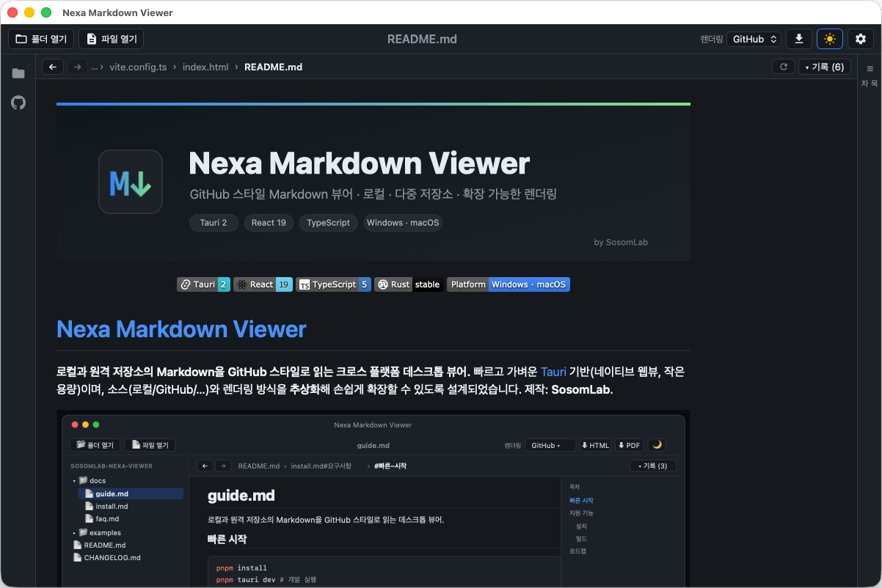Screen dimensions: 882x588
Task: Click the Nexa Markdown Viewer blue heading
Action: click(x=181, y=329)
